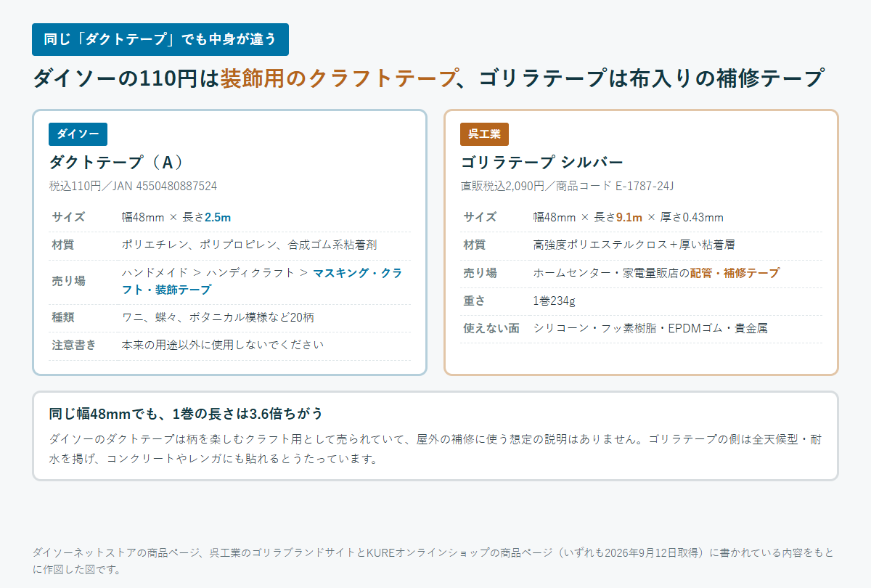Click the 使えない面 row label

point(491,328)
